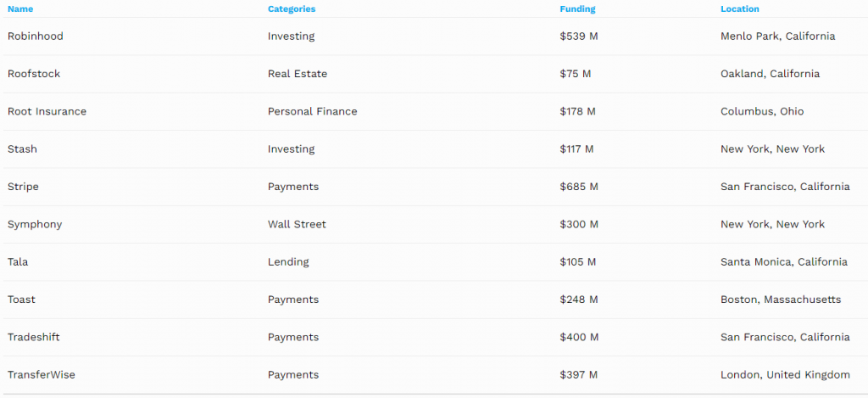This screenshot has width=868, height=398.
Task: Click the Funding column header
Action: 577,9
